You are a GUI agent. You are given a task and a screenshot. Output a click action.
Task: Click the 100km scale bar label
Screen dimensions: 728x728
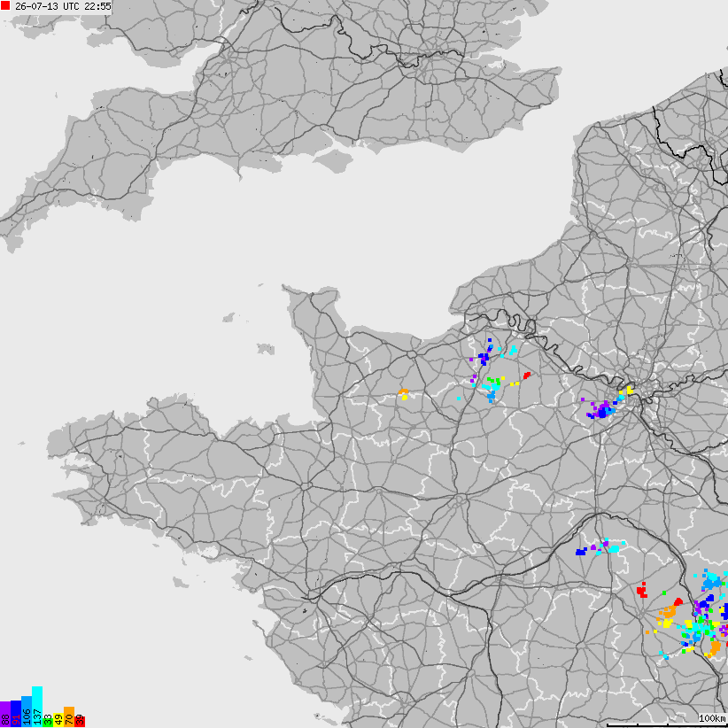coord(713,719)
